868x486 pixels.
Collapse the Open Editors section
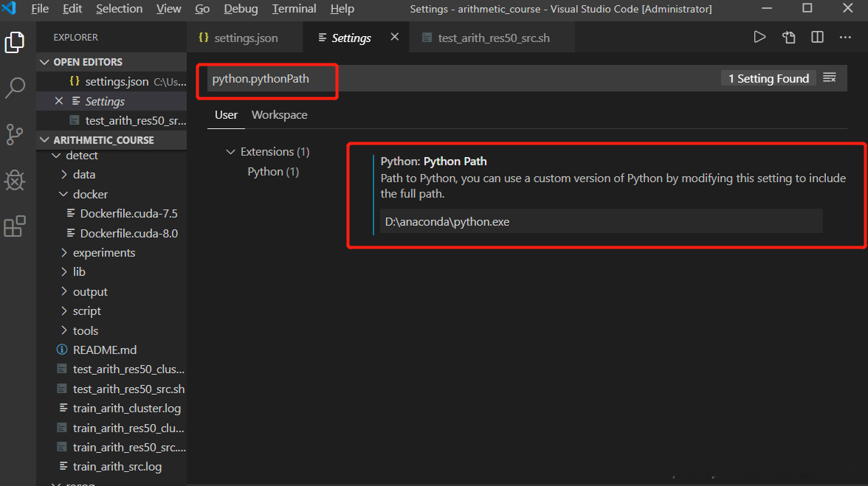pyautogui.click(x=87, y=62)
